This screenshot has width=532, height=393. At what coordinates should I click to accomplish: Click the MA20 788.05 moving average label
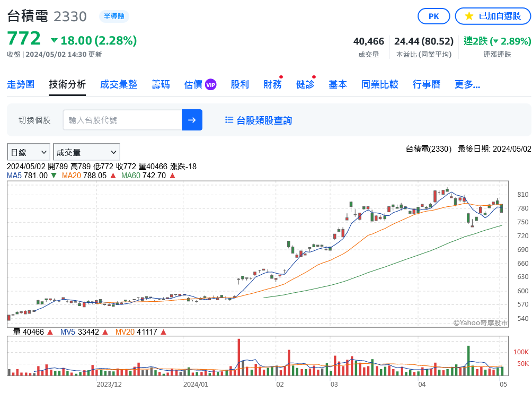[x=84, y=176]
